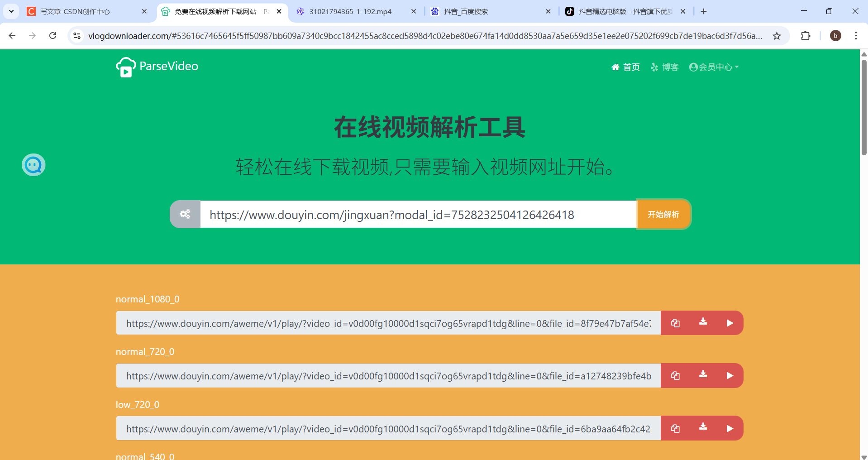Download the normal_1080_0 video
Viewport: 868px width, 460px height.
click(703, 322)
